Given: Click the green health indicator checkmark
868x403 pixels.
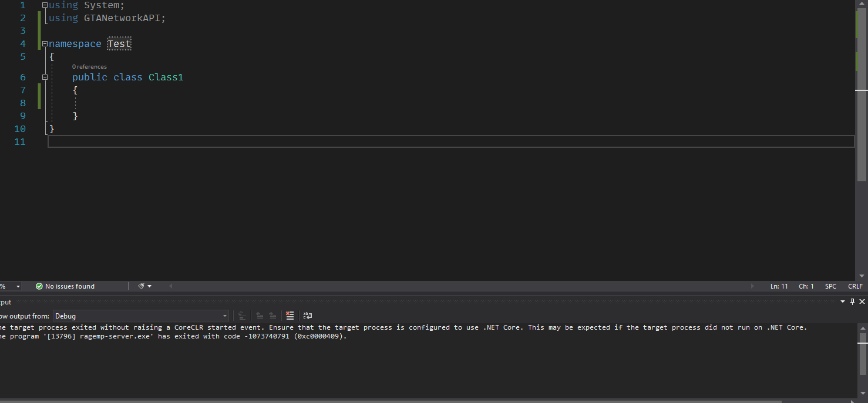Looking at the screenshot, I should [39, 286].
